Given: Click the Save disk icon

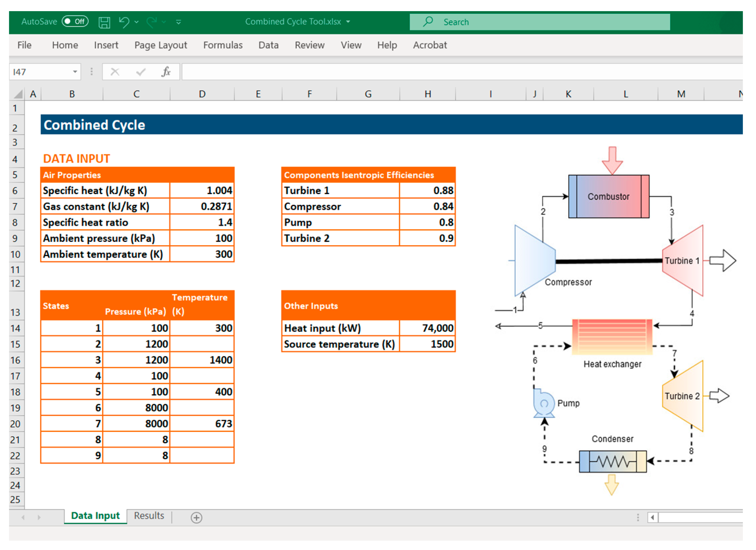Looking at the screenshot, I should click(x=104, y=22).
